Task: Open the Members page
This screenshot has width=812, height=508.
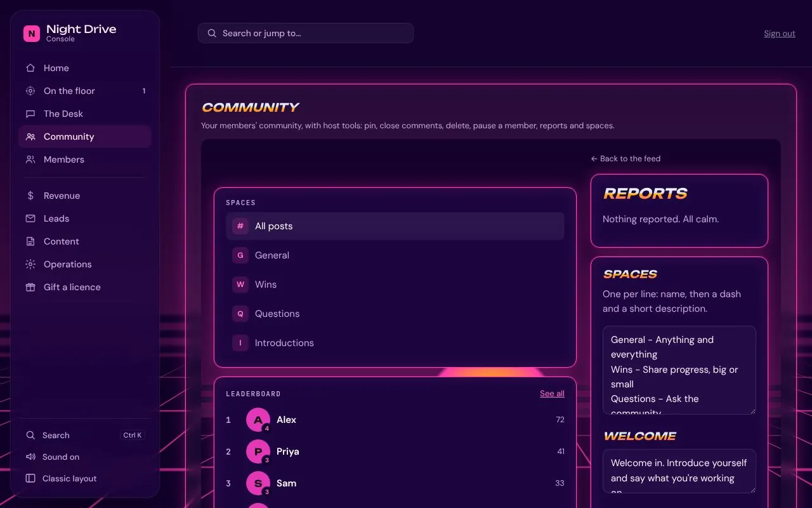Action: click(x=85, y=159)
